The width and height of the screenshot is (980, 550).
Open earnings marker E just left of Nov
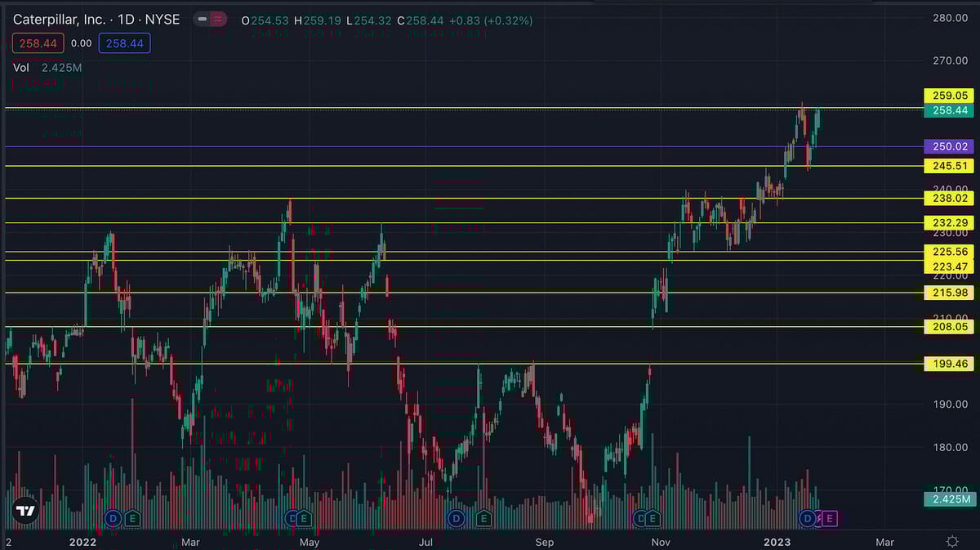(x=653, y=518)
